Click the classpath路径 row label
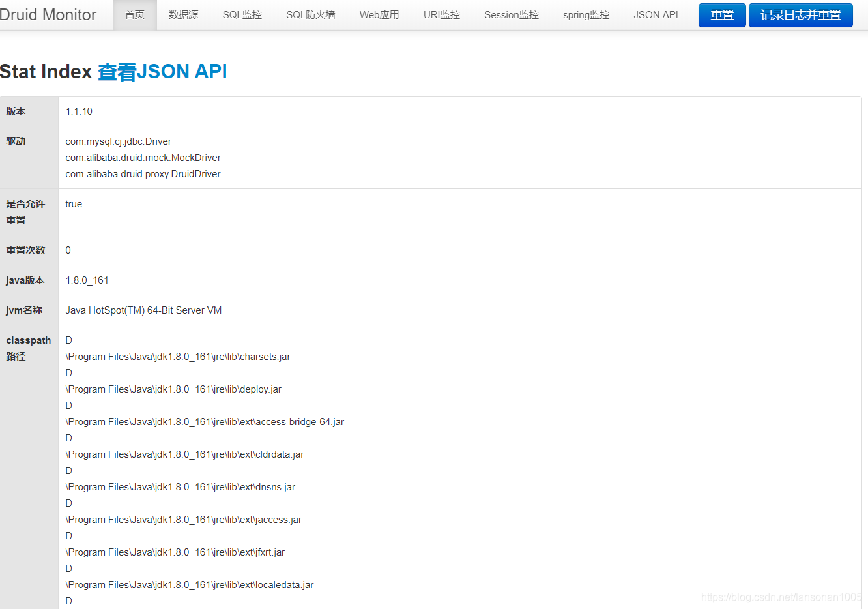Screen dimensions: 868x609 click(x=28, y=348)
